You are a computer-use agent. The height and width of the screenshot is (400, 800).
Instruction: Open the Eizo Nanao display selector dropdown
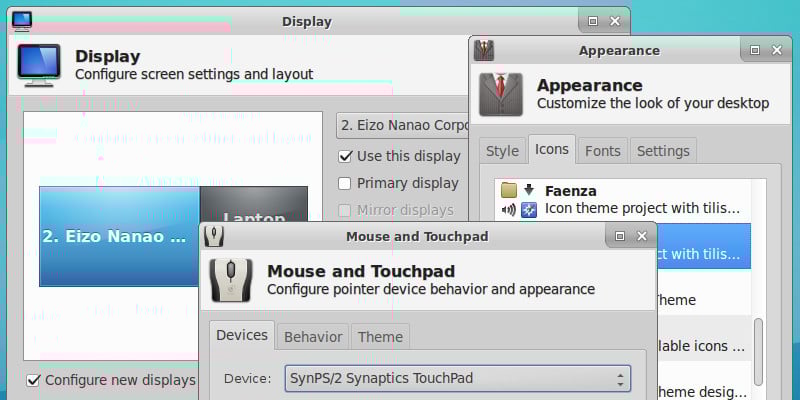click(x=403, y=126)
